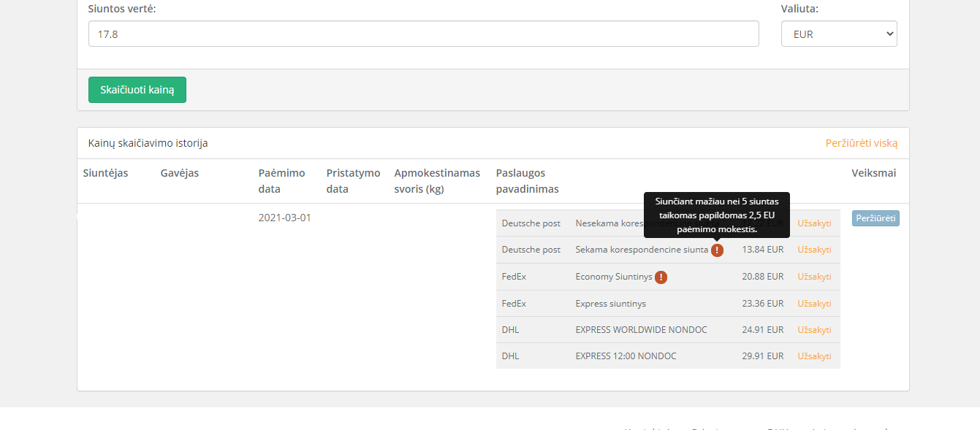Focus the Siuntos vertė input field
This screenshot has width=980, height=430.
(423, 34)
